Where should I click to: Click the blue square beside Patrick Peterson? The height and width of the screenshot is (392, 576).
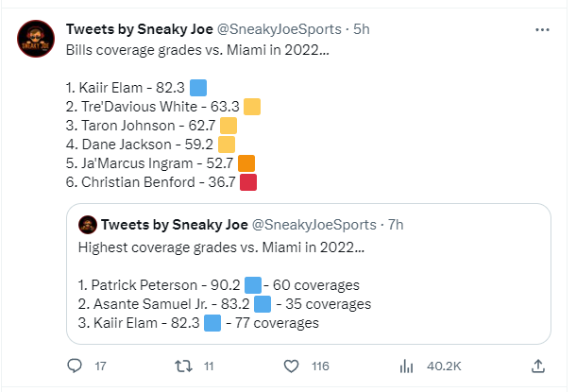tap(253, 285)
